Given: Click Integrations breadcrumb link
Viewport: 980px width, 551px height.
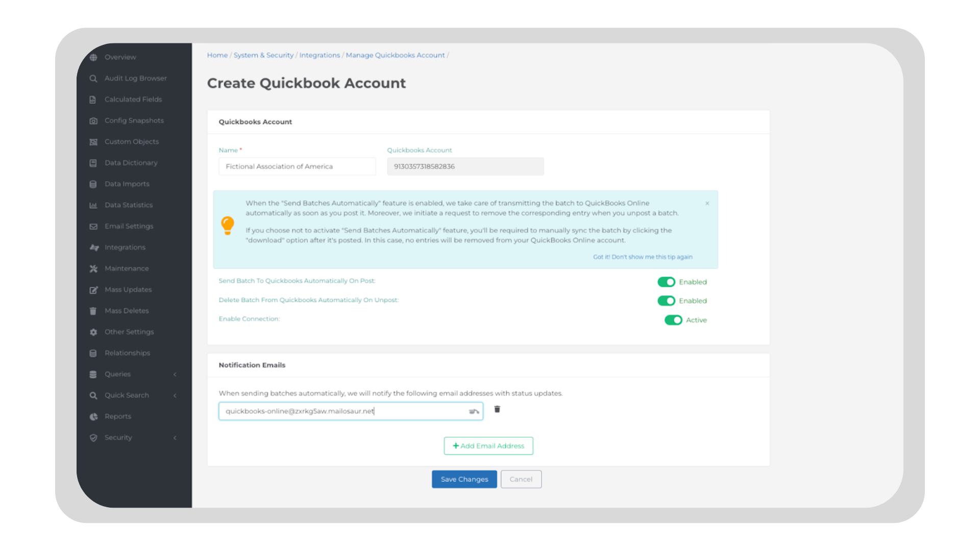Looking at the screenshot, I should click(320, 55).
